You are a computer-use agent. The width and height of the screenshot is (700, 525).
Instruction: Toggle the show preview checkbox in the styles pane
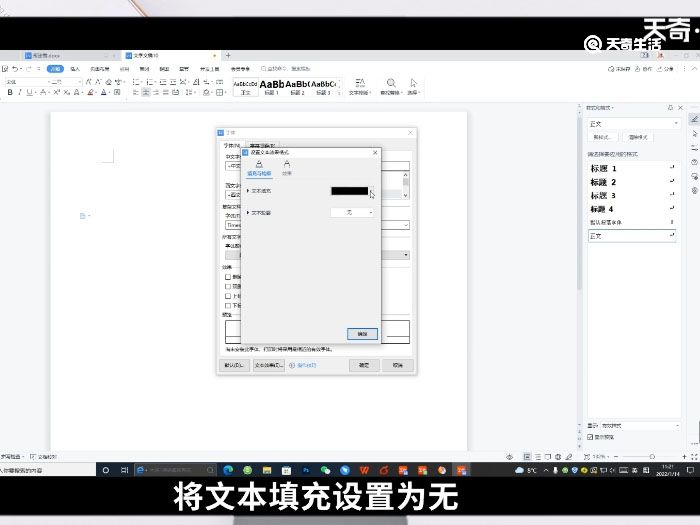[x=590, y=437]
